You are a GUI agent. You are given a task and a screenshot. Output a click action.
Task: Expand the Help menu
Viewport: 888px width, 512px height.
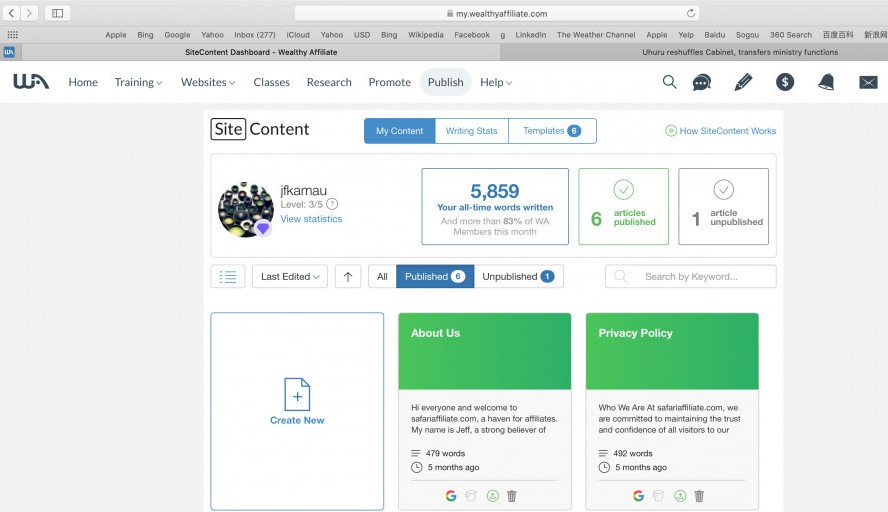496,82
